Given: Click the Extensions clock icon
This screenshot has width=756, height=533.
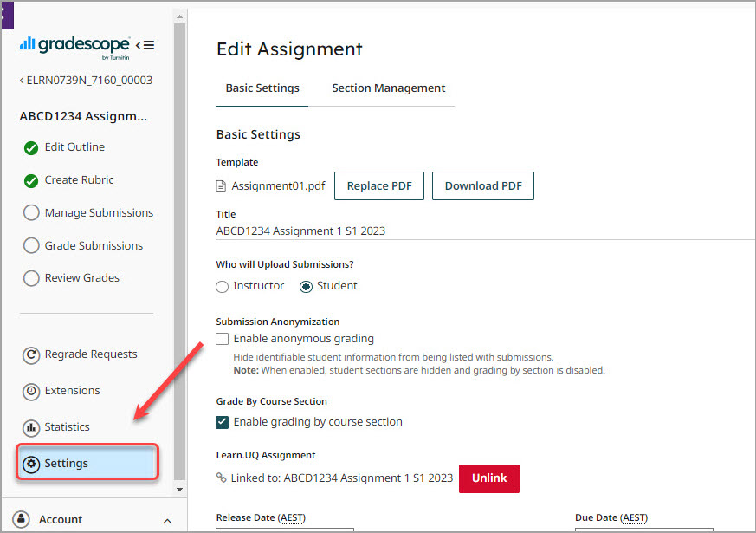Looking at the screenshot, I should [x=31, y=391].
